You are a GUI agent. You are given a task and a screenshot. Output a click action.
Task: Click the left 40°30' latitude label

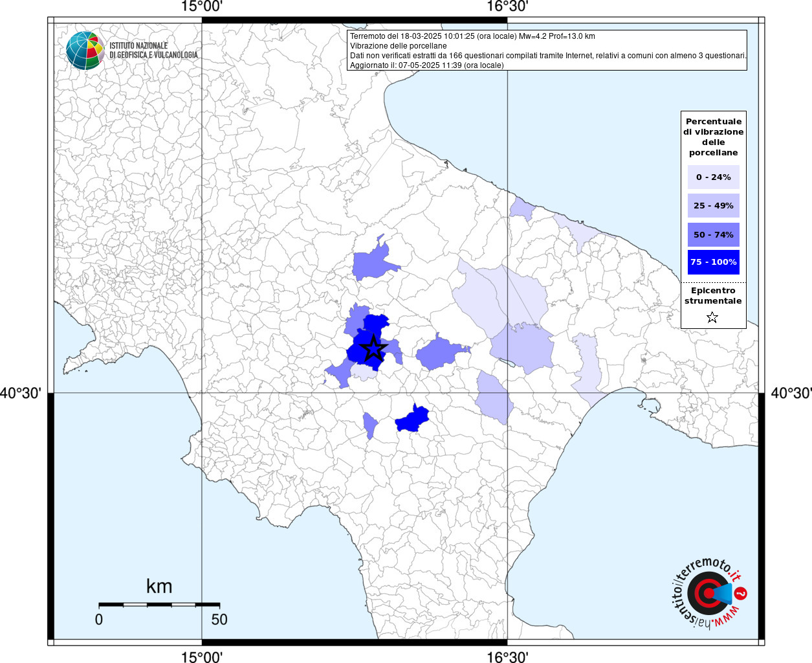click(x=21, y=393)
